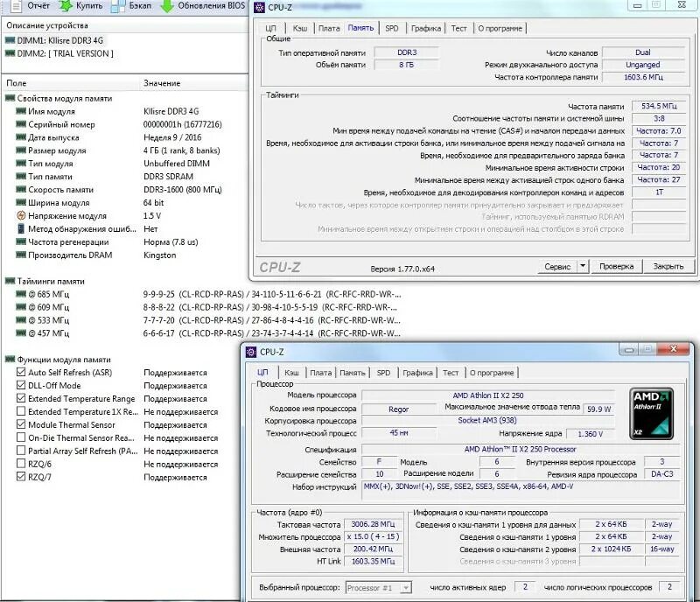Click the Regor code name field
700x602 pixels.
tap(398, 409)
